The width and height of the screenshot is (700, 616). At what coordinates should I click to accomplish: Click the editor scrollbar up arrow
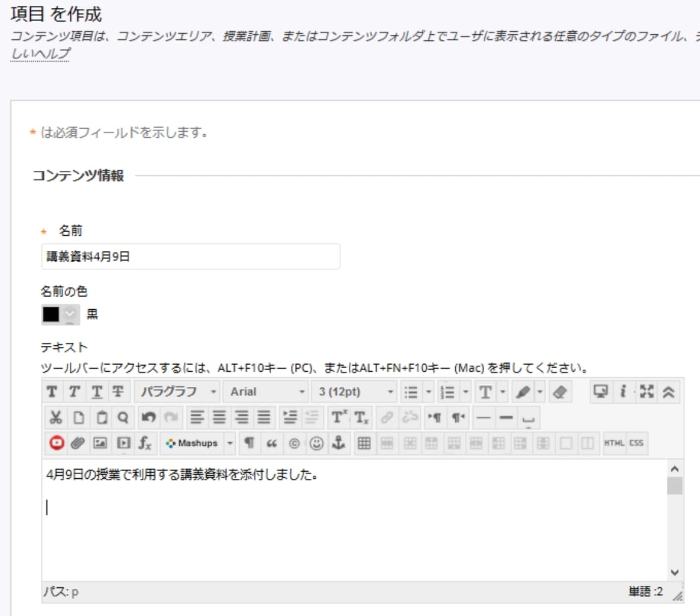[675, 469]
